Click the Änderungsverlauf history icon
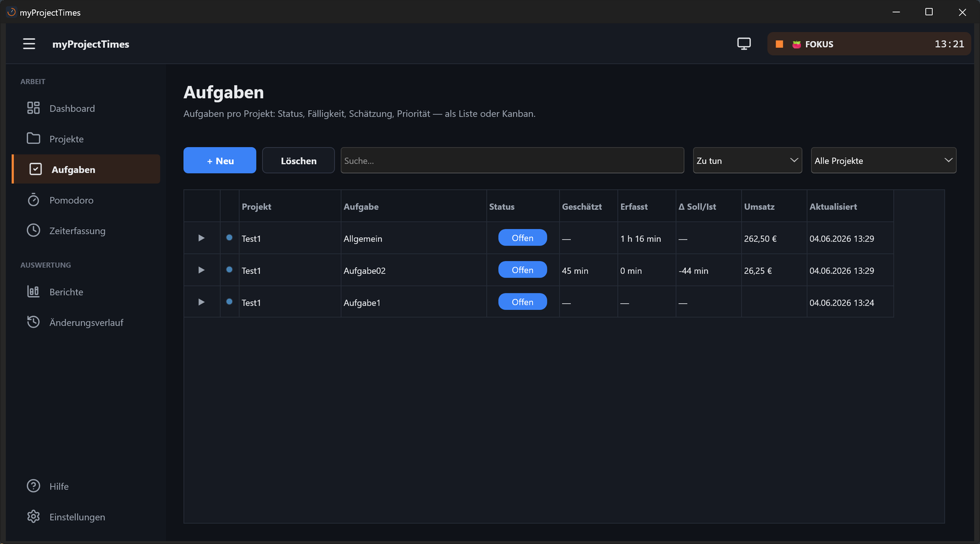Screen dimensions: 980x544 coord(33,322)
